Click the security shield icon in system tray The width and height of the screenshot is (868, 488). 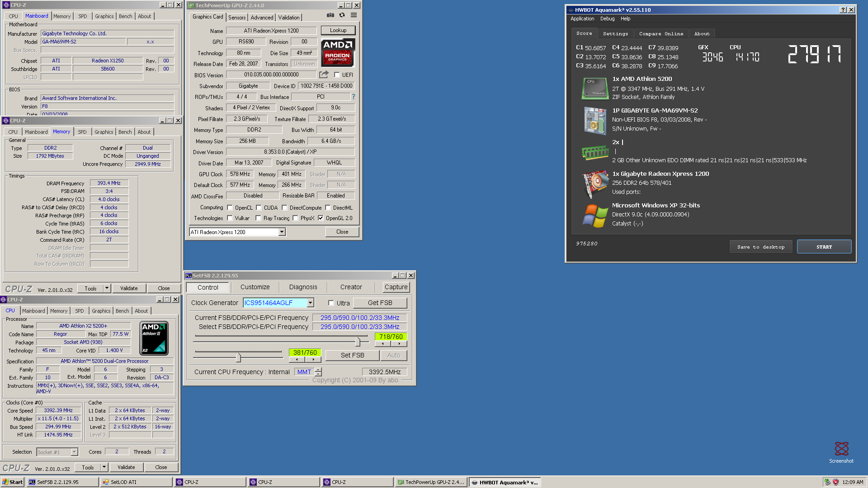(x=835, y=482)
